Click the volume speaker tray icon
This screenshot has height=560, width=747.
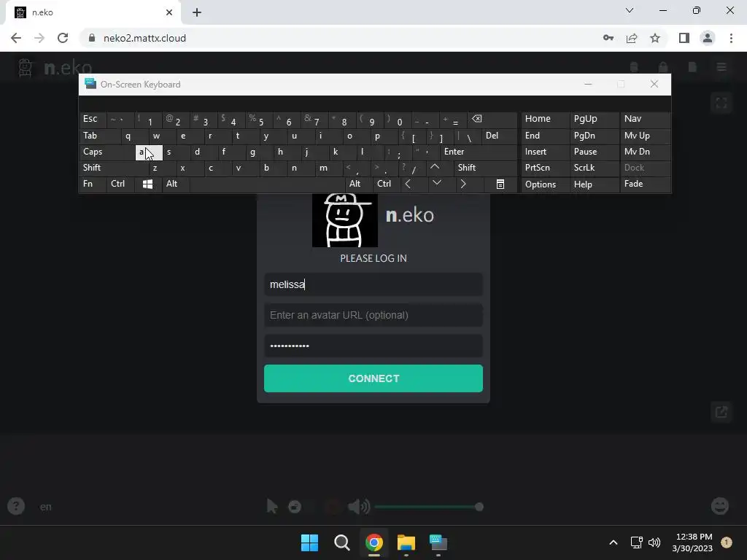coord(654,542)
